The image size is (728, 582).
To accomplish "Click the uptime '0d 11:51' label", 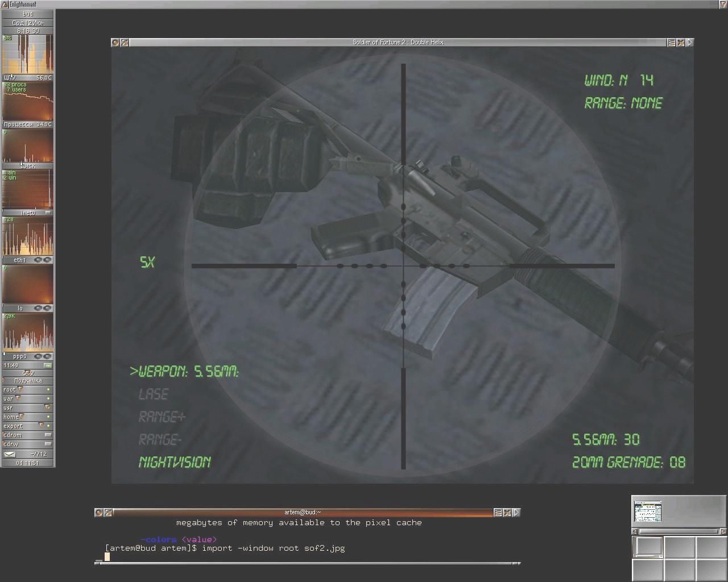I will coord(27,463).
